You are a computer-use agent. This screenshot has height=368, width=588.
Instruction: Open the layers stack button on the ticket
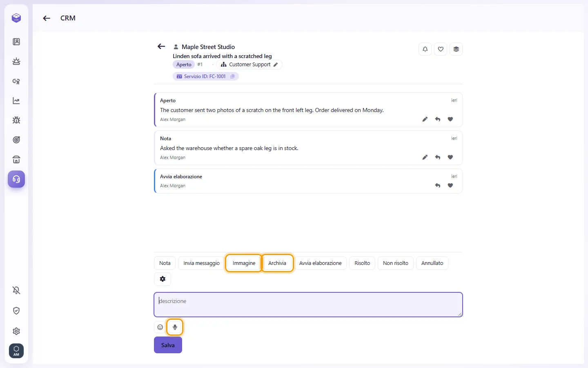point(456,49)
